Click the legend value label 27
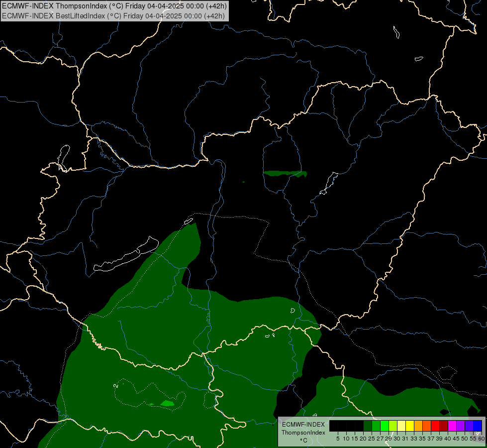The image size is (487, 448). pyautogui.click(x=380, y=439)
